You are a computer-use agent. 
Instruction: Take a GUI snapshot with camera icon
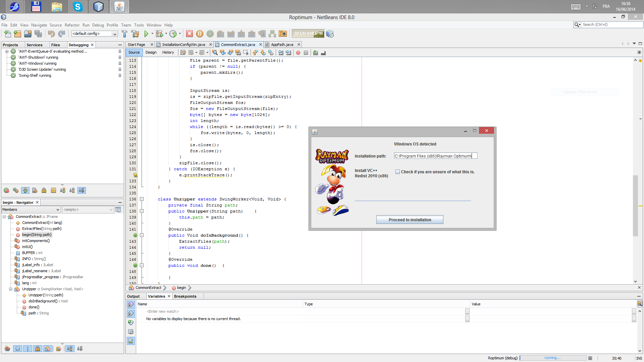point(283,34)
